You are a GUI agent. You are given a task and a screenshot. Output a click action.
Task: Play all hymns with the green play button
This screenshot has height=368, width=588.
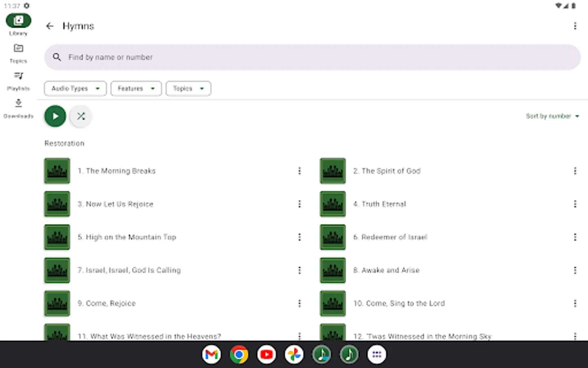(55, 116)
